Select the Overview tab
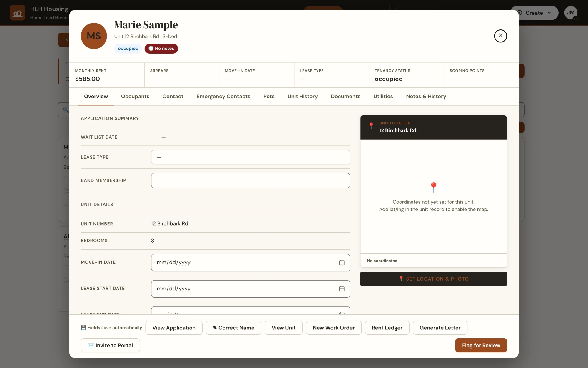 coord(96,96)
